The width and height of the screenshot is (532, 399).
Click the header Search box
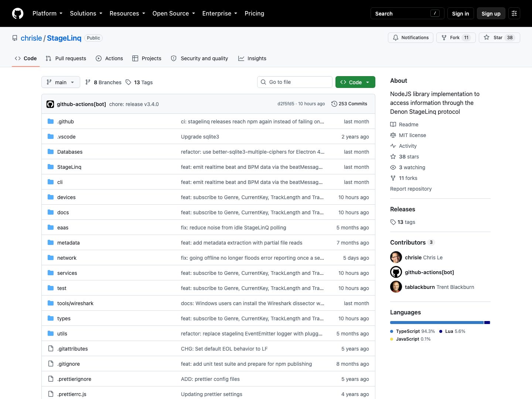click(407, 13)
